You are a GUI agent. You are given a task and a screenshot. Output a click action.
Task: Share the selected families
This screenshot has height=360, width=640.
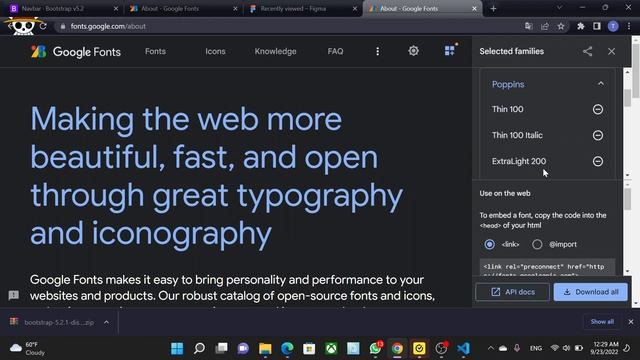pyautogui.click(x=587, y=51)
